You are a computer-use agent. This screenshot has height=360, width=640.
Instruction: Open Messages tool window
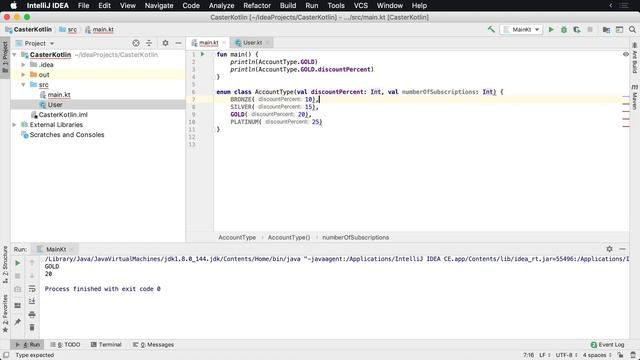pos(153,344)
